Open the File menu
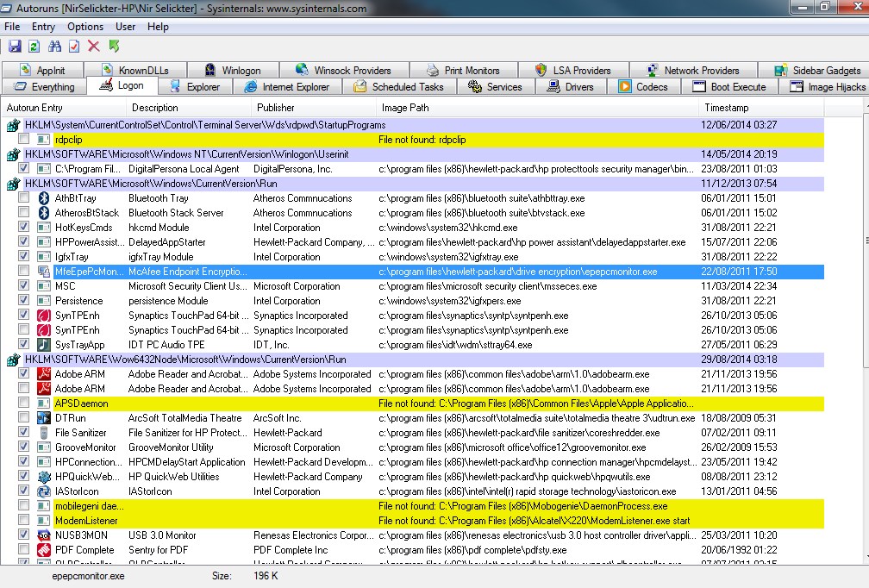This screenshot has width=869, height=588. [12, 27]
